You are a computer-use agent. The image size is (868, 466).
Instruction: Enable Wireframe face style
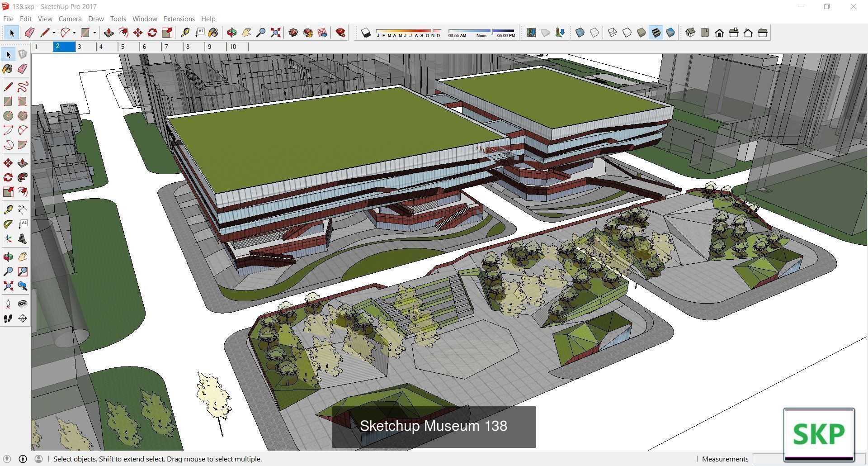[x=613, y=33]
